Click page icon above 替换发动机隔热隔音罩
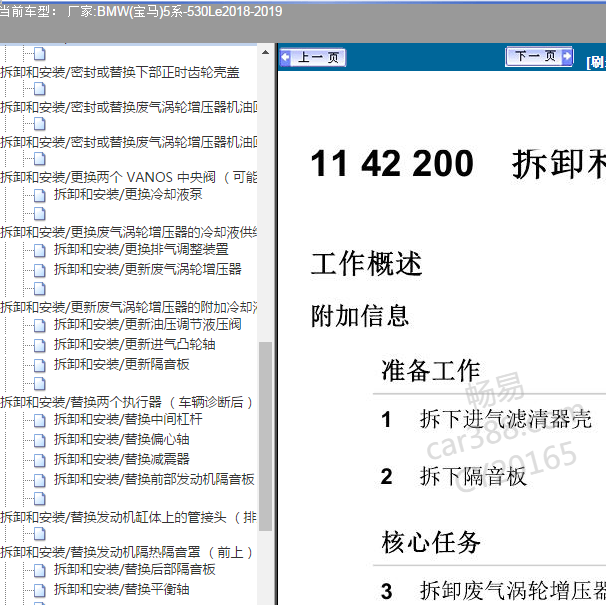The image size is (606, 605). point(39,534)
